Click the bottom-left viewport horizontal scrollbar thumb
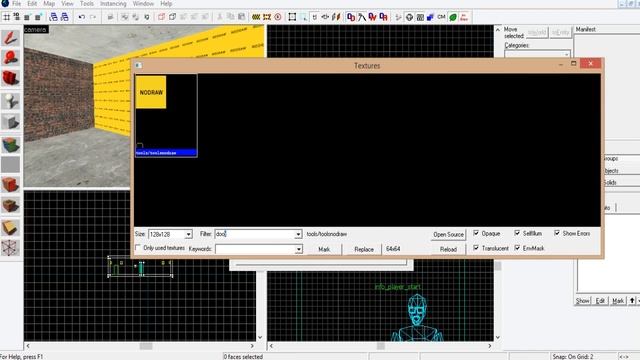The width and height of the screenshot is (640, 360). point(146,346)
